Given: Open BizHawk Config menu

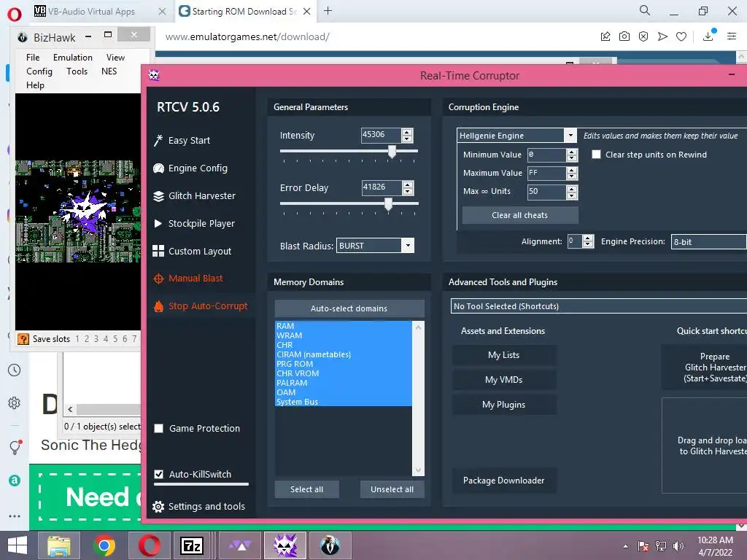Looking at the screenshot, I should pos(39,71).
